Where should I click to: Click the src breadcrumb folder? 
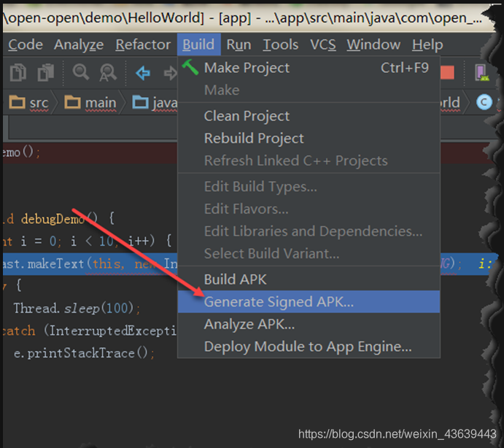pos(29,103)
